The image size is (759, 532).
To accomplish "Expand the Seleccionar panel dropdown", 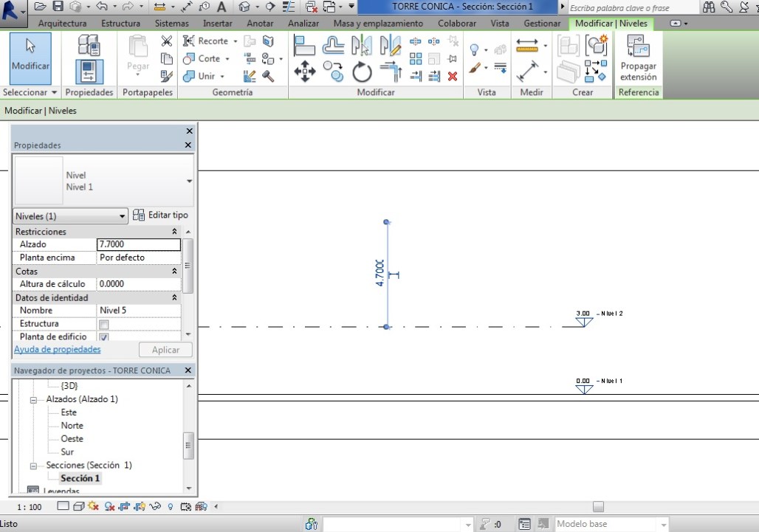I will click(53, 92).
